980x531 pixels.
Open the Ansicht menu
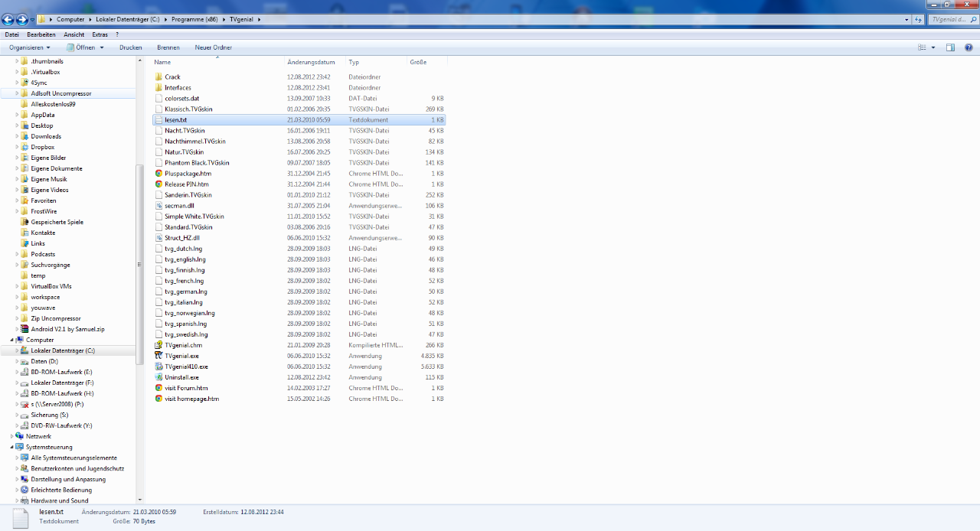pyautogui.click(x=74, y=34)
